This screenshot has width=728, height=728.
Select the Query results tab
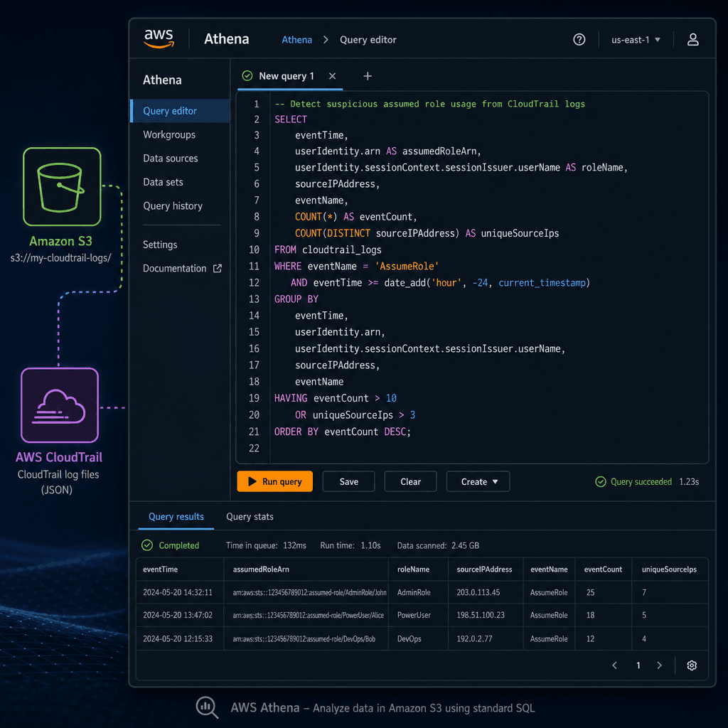coord(176,517)
